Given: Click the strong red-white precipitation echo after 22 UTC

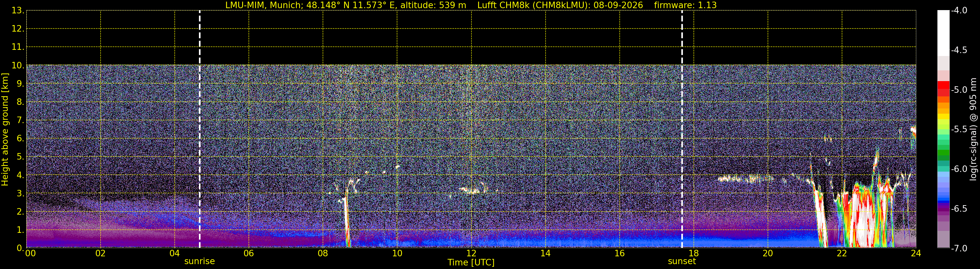Looking at the screenshot, I should click(863, 217).
